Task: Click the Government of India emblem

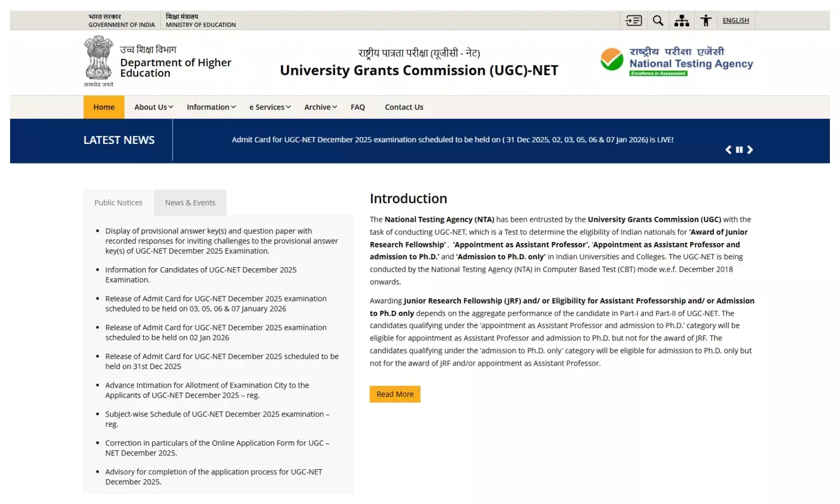Action: 99,60
